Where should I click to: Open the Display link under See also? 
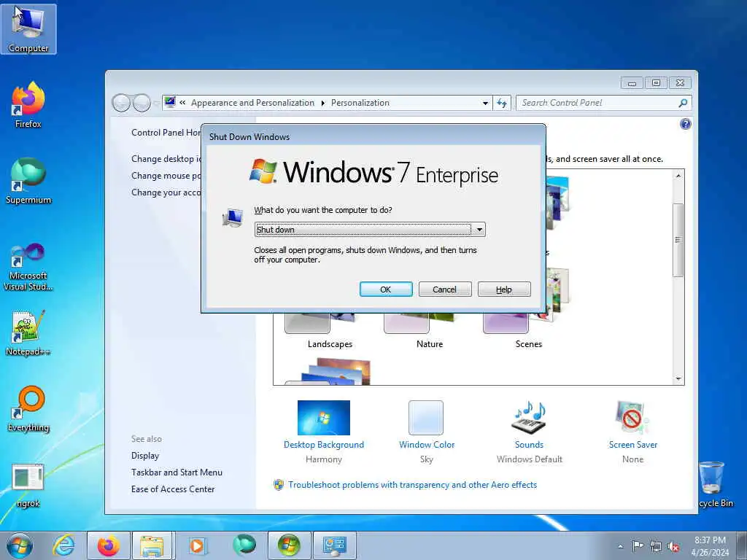point(145,456)
